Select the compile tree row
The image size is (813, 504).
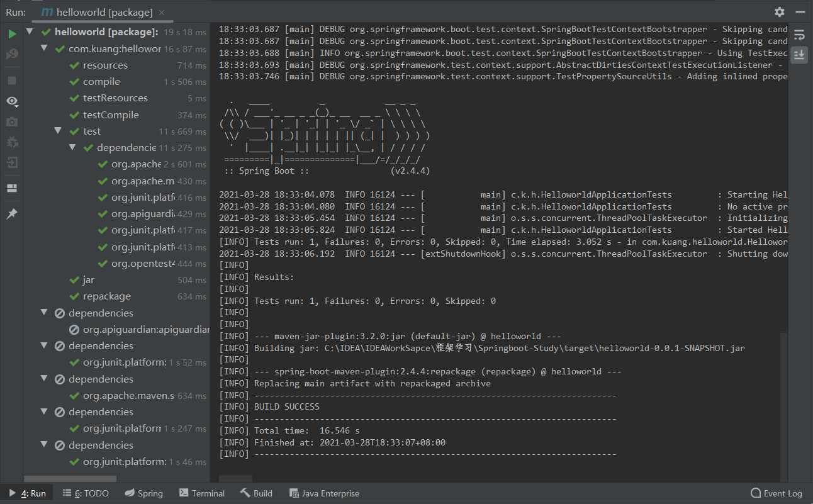point(116,82)
